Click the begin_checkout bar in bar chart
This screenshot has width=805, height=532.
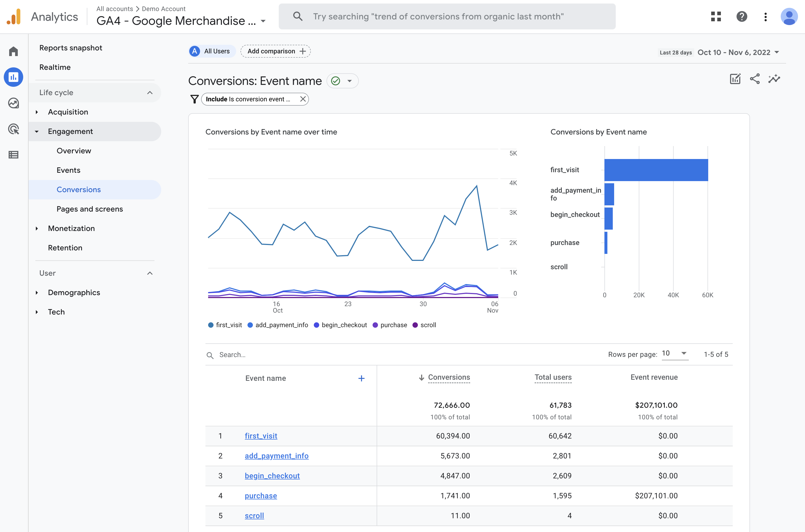coord(608,219)
